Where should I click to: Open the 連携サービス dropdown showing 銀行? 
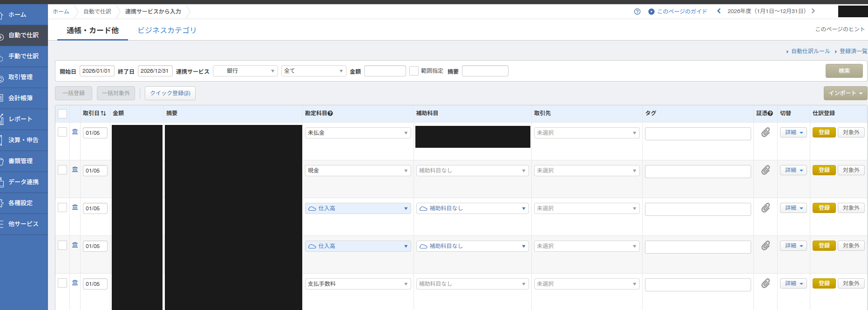(245, 71)
